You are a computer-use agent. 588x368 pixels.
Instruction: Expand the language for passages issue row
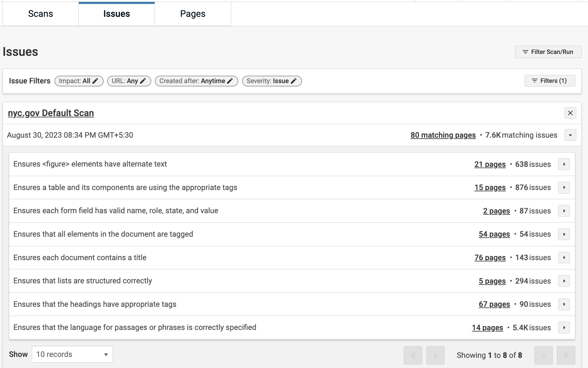(564, 328)
